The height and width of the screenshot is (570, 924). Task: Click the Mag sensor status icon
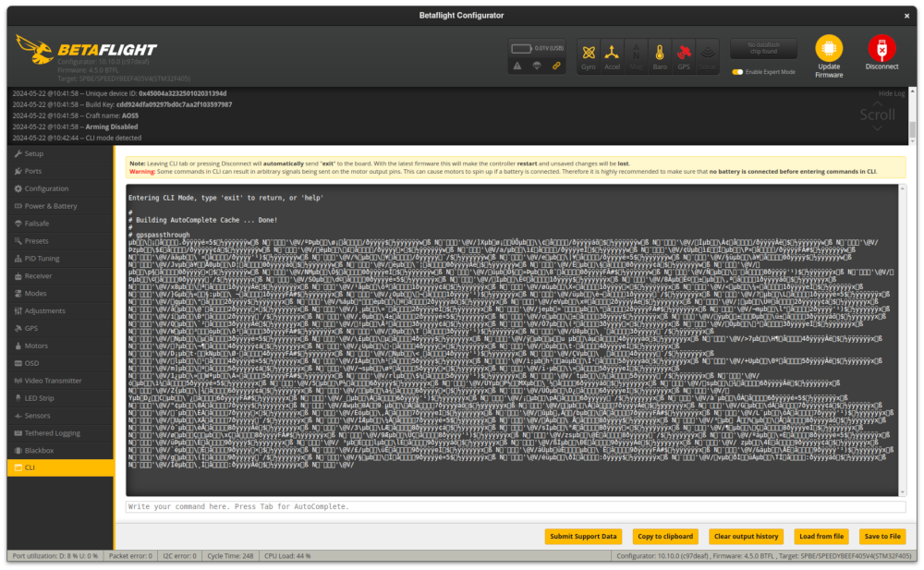point(636,56)
